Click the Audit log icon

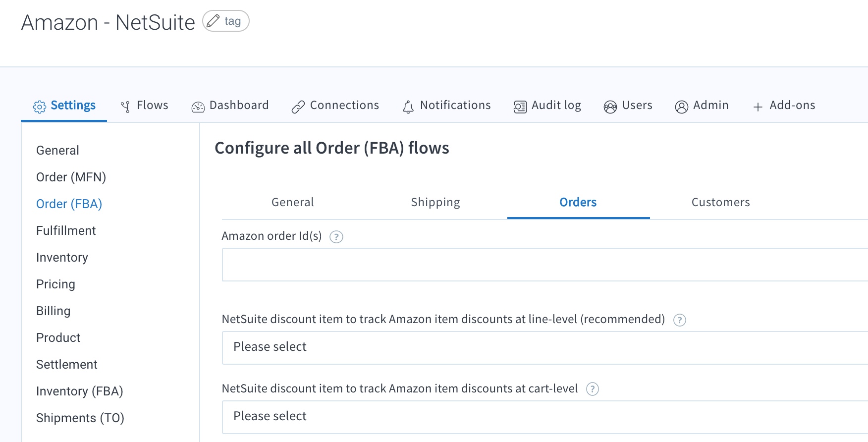520,107
